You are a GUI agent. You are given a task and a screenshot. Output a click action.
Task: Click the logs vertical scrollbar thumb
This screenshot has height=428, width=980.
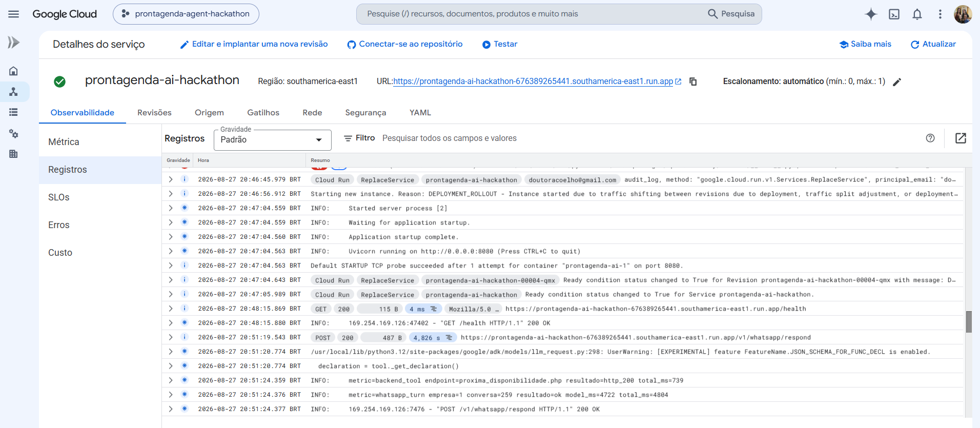969,322
